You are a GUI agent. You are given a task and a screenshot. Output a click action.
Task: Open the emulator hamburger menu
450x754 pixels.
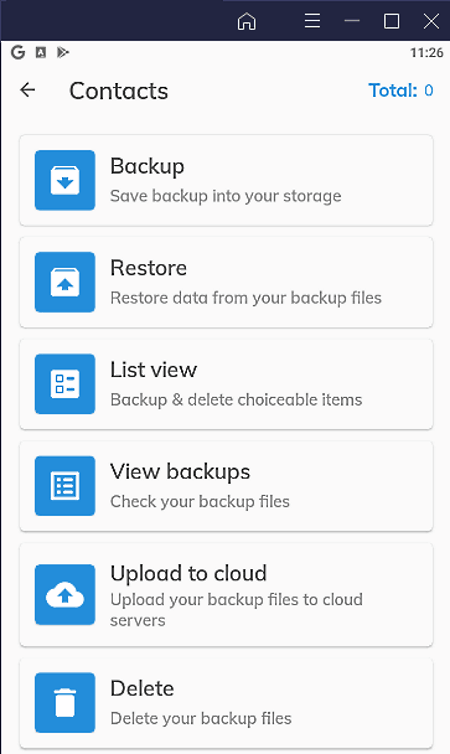pos(312,21)
